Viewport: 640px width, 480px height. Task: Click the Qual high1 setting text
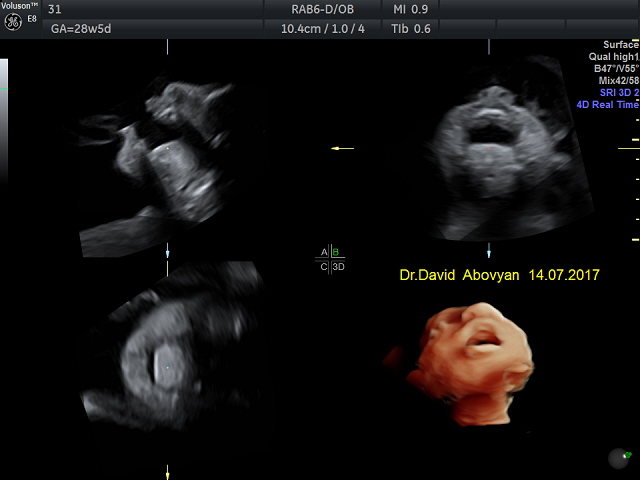(613, 57)
